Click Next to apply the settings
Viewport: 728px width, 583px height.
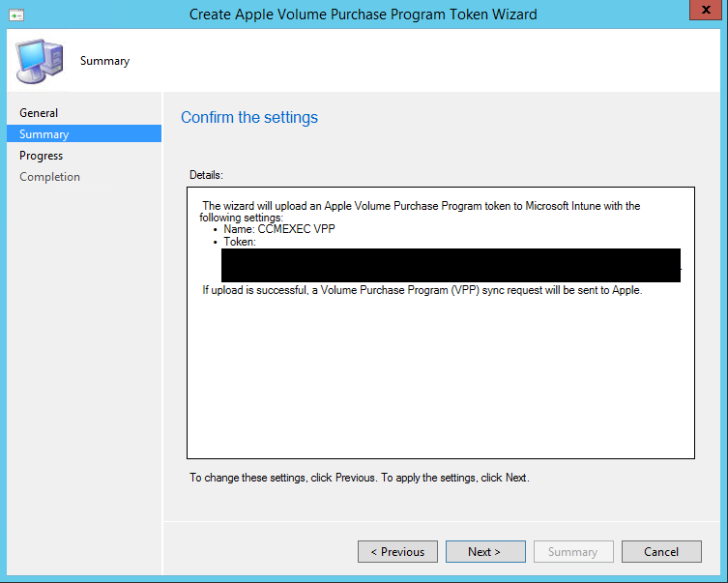[x=484, y=552]
